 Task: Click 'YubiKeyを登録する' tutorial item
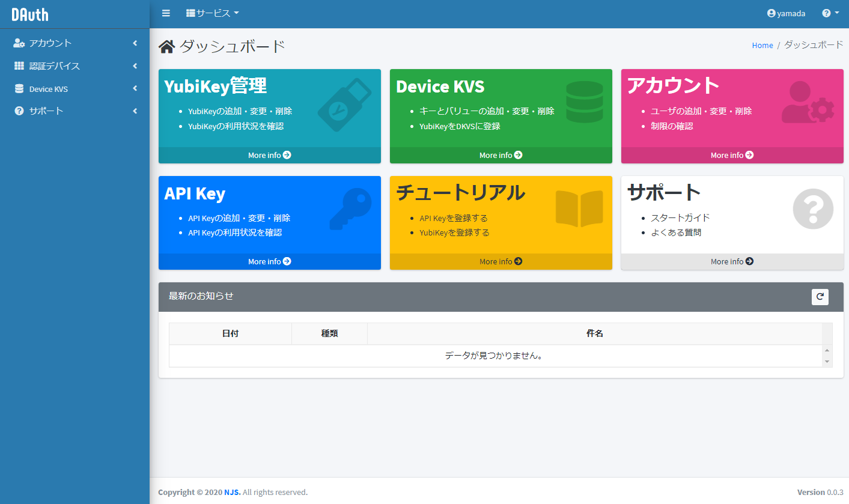(x=454, y=232)
